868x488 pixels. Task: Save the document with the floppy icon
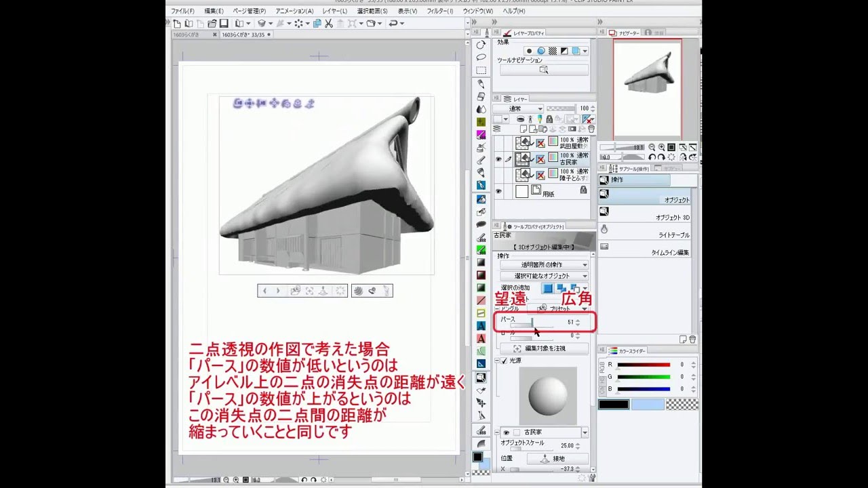point(224,24)
